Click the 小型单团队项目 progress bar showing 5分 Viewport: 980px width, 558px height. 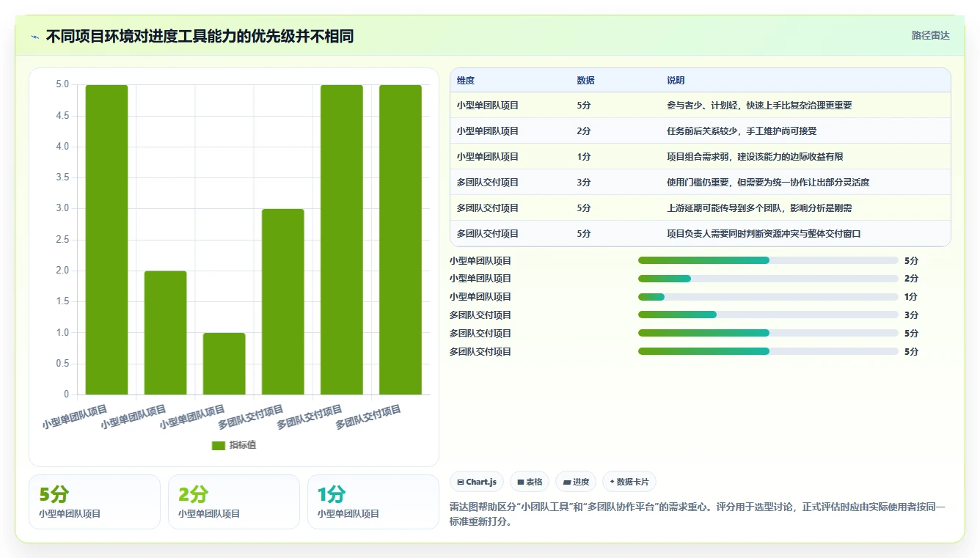pyautogui.click(x=768, y=260)
